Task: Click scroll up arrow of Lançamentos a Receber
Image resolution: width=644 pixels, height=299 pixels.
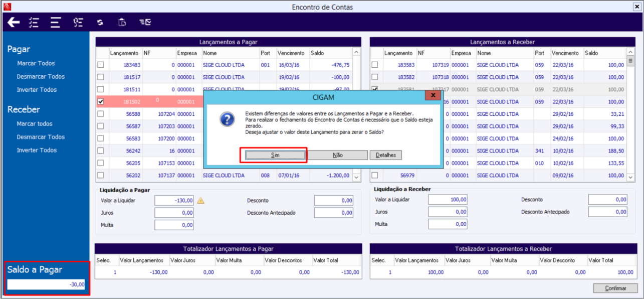Action: coord(630,52)
